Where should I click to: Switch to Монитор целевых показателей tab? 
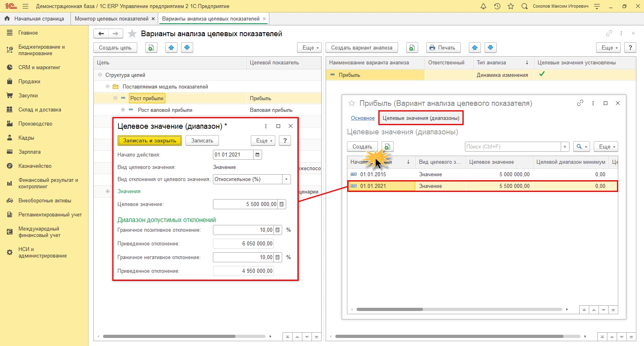[111, 19]
